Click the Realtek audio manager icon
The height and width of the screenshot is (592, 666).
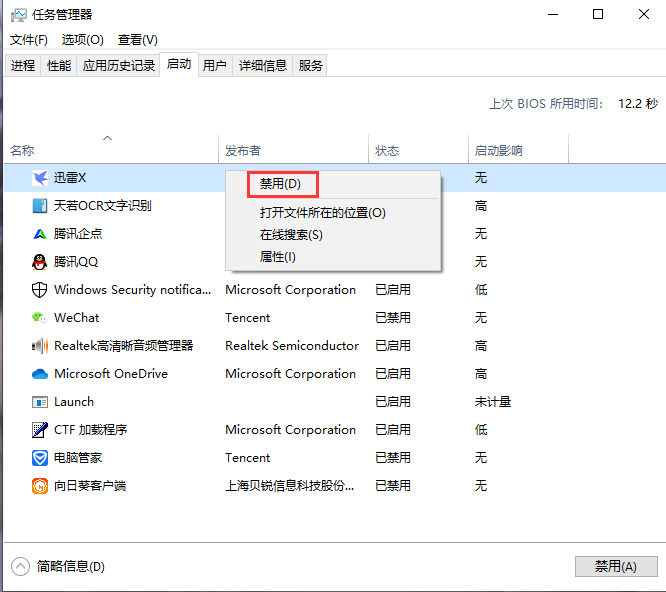tap(40, 346)
